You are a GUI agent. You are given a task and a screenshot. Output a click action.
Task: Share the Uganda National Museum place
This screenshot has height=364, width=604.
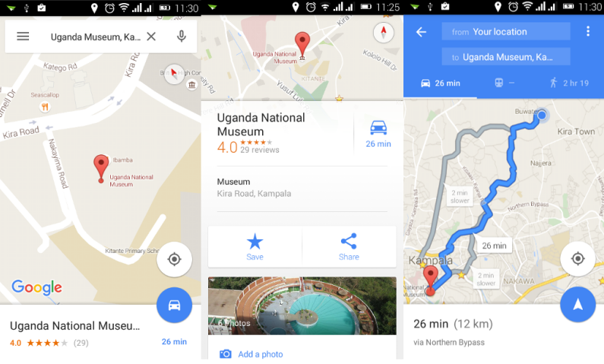pyautogui.click(x=349, y=247)
